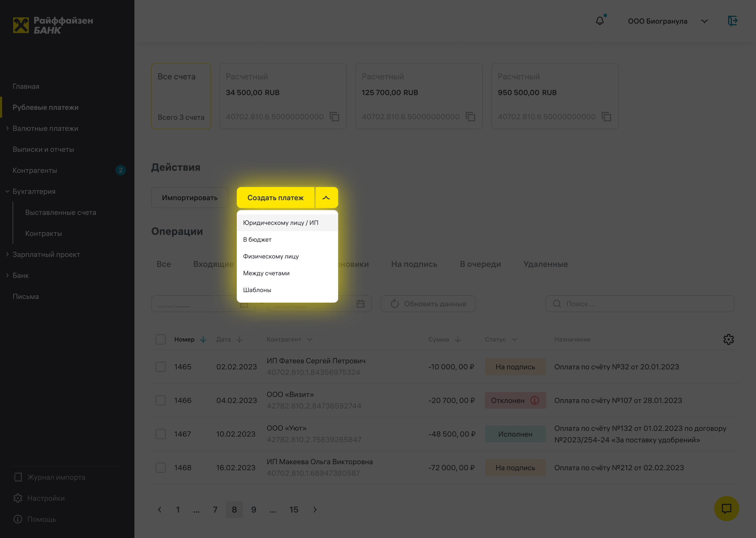
Task: Open the end date calendar icon
Action: 361,304
